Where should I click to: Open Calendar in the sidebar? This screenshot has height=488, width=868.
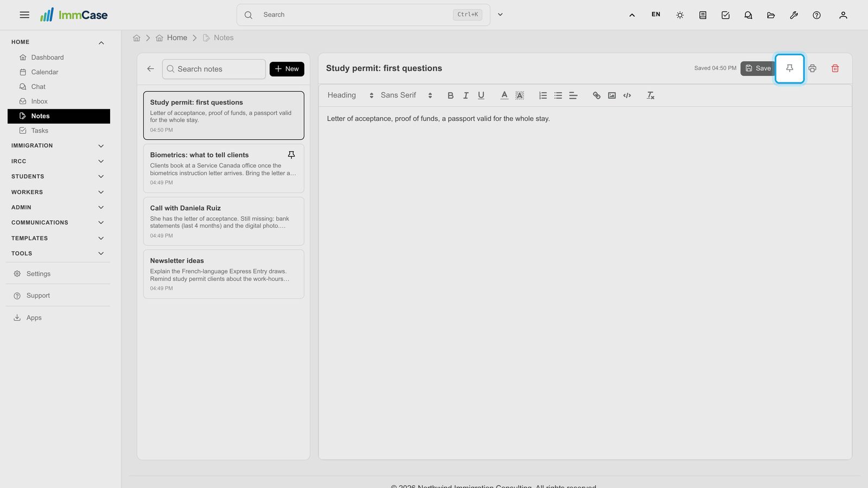coord(59,72)
